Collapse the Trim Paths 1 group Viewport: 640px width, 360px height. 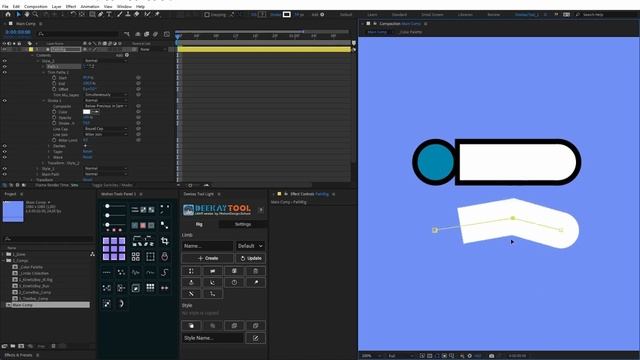(44, 72)
